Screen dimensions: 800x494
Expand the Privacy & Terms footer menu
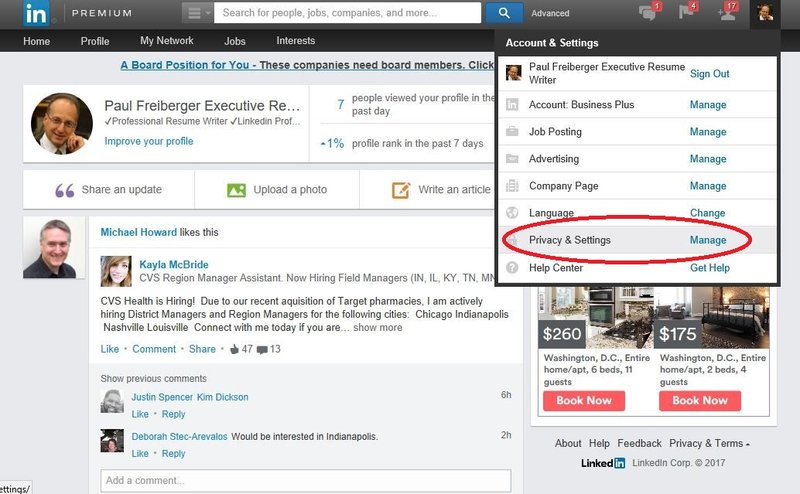click(709, 443)
